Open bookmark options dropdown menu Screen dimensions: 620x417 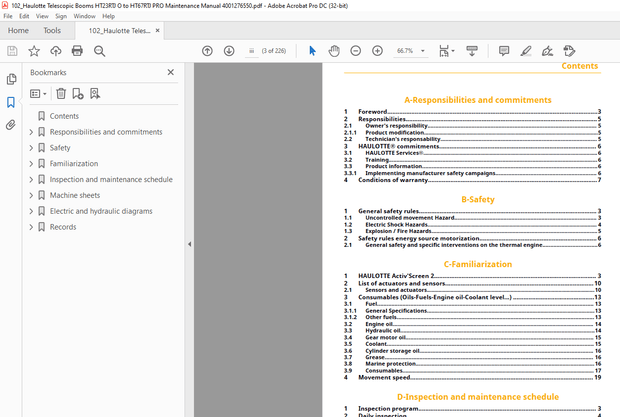38,94
